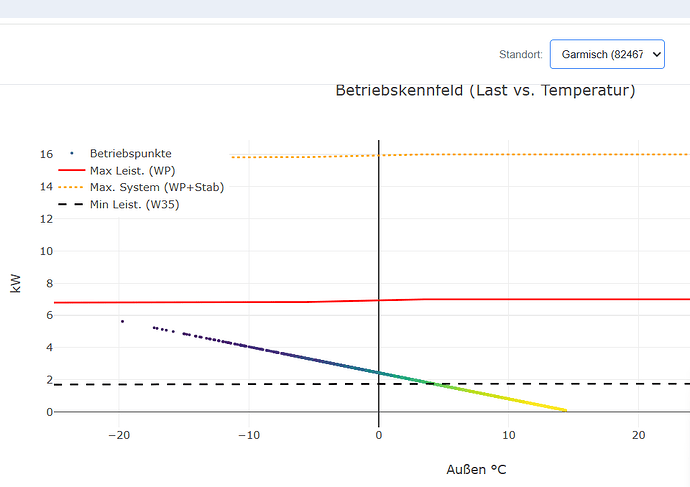
Task: Click the orange dotted legend swatch
Action: pyautogui.click(x=72, y=187)
